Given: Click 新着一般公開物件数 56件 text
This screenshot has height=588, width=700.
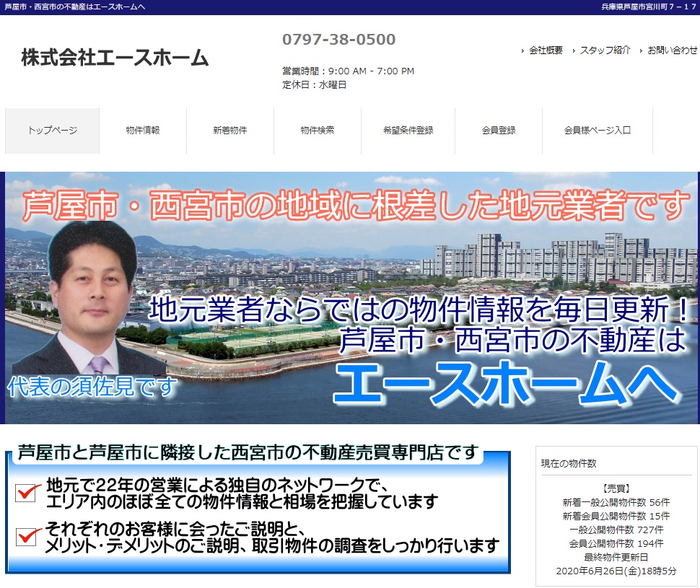Looking at the screenshot, I should coord(616,503).
